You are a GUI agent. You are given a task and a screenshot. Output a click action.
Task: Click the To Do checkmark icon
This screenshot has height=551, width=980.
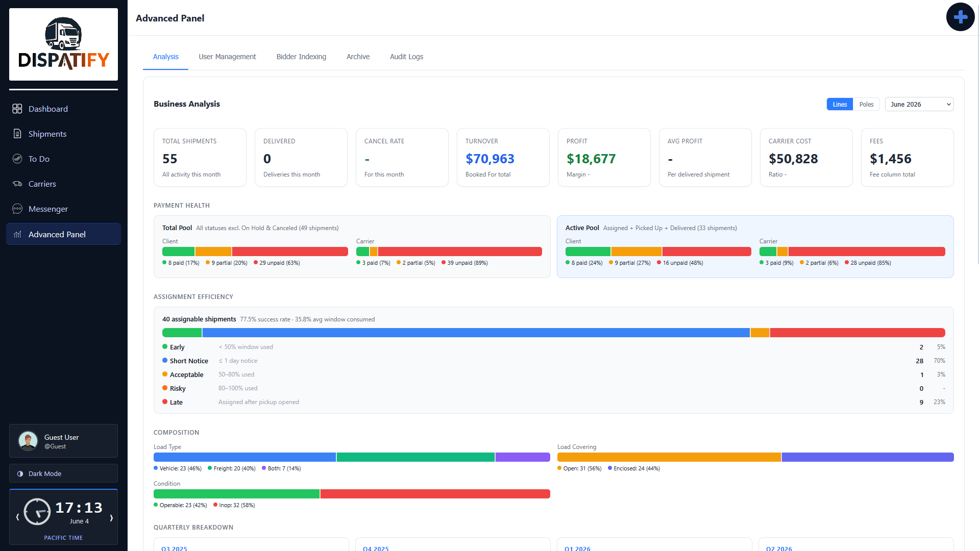[x=17, y=159]
